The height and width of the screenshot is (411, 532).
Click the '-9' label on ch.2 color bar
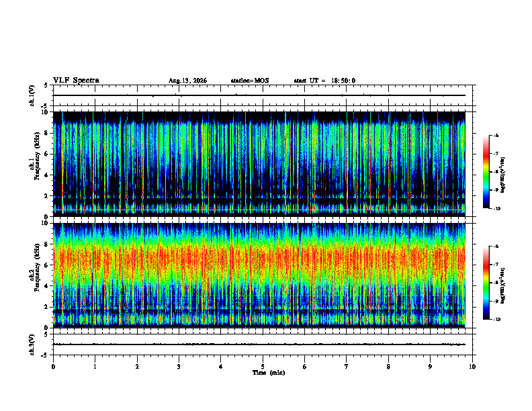496,301
